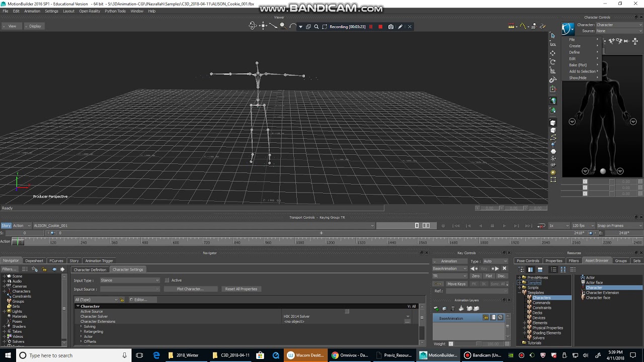Open the Input Source dropdown
The height and width of the screenshot is (362, 644).
130,289
